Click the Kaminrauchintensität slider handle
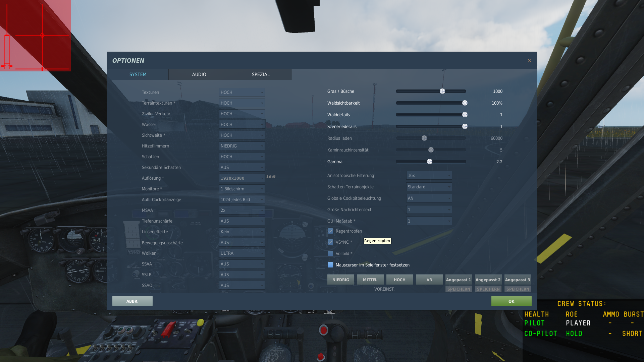The height and width of the screenshot is (362, 644). pos(431,150)
